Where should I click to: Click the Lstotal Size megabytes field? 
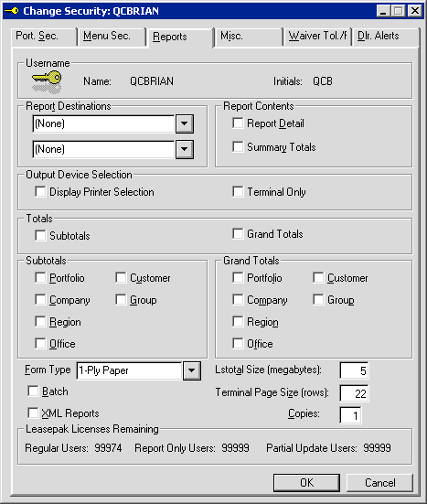click(354, 370)
